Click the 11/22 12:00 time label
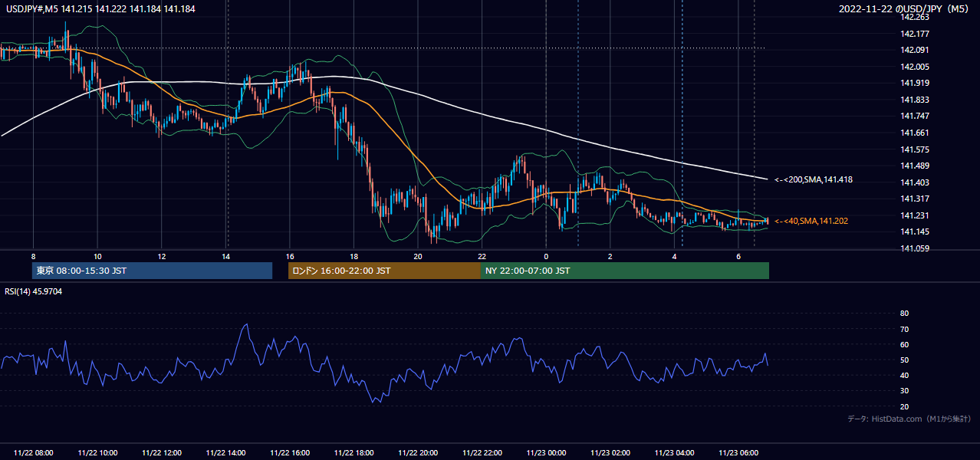This screenshot has height=460, width=980. pyautogui.click(x=162, y=453)
